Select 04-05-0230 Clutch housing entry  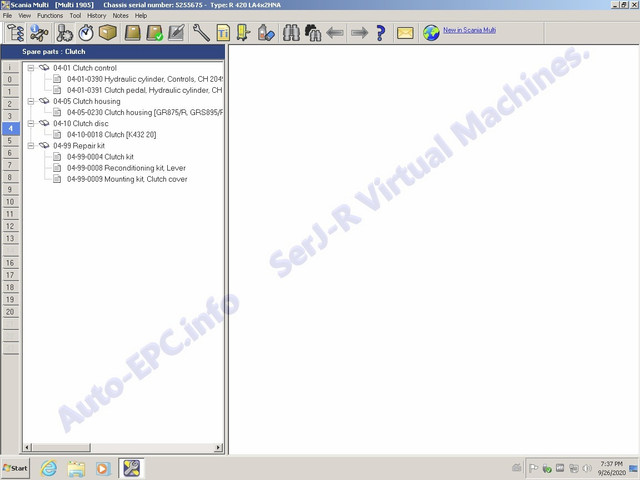click(x=145, y=112)
